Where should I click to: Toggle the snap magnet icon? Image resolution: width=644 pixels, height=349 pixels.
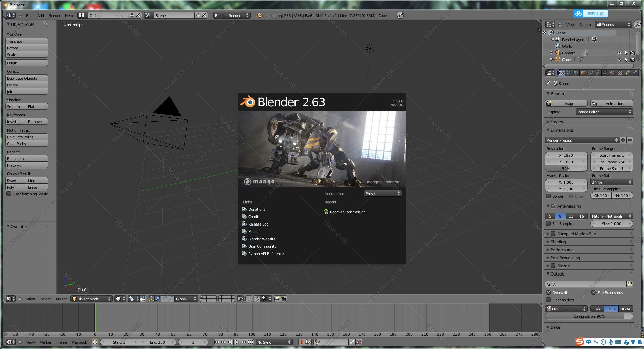257,299
